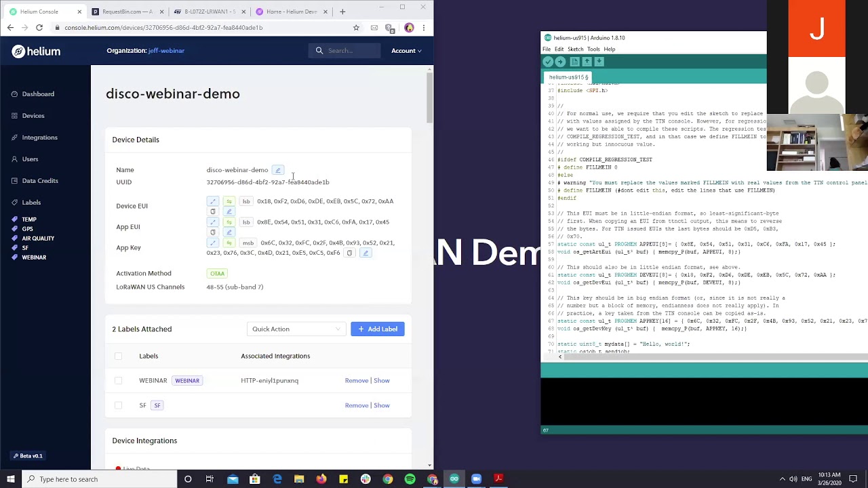This screenshot has width=868, height=488.
Task: Select the WEBINAR label in sidebar
Action: point(29,258)
